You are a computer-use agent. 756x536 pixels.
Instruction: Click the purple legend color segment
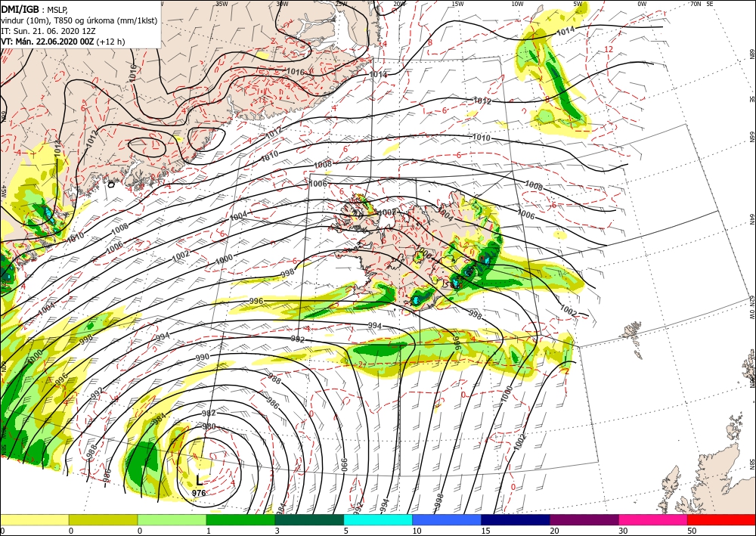(x=584, y=519)
